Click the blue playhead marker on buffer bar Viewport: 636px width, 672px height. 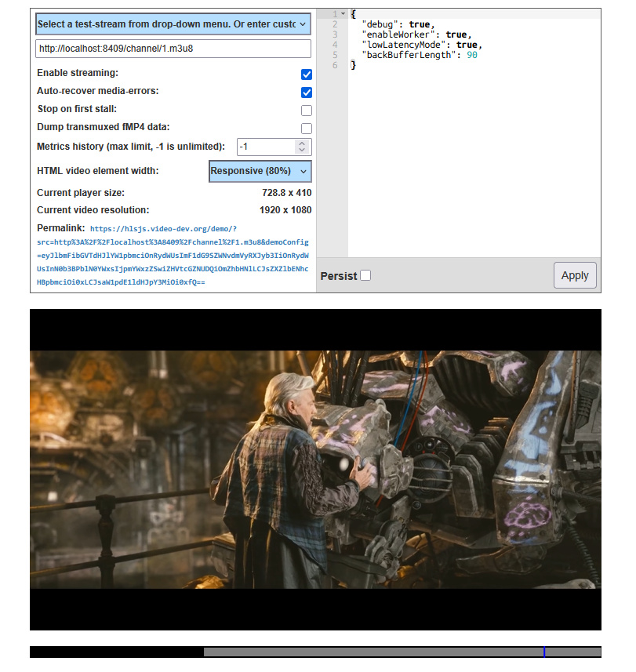click(544, 652)
